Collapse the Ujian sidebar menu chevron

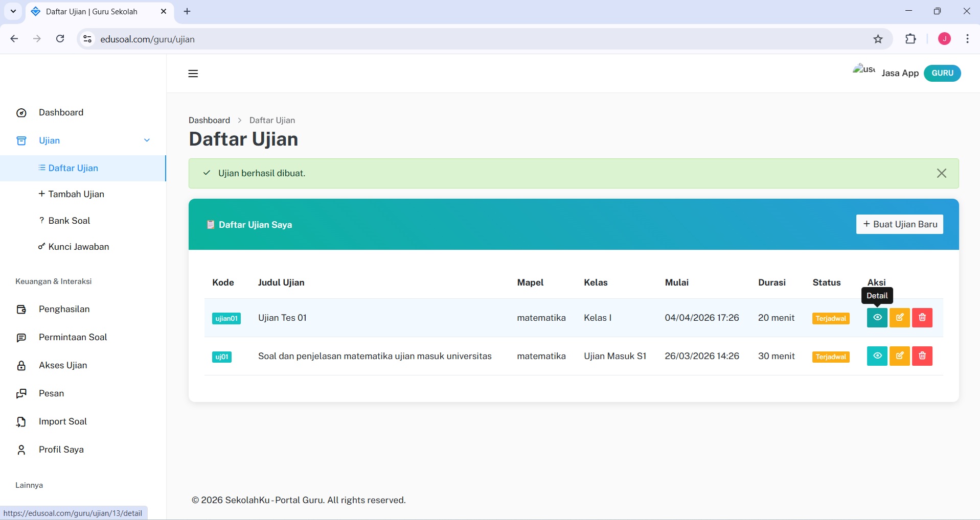(147, 140)
